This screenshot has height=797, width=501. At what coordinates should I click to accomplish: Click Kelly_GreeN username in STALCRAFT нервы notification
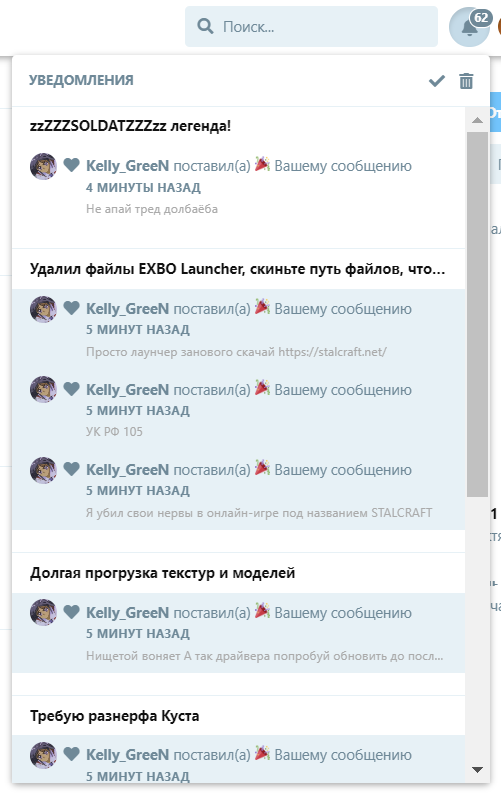pyautogui.click(x=128, y=470)
